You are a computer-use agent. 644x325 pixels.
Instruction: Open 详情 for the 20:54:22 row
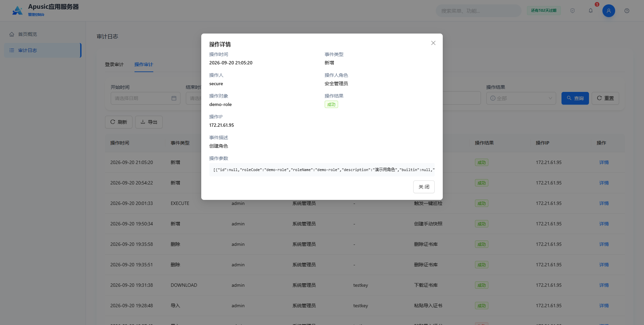(x=604, y=183)
